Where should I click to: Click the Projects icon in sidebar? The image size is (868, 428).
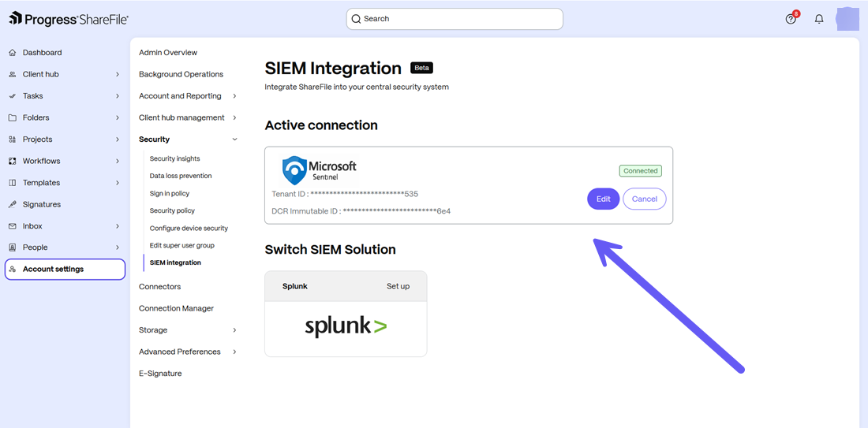[x=12, y=140]
